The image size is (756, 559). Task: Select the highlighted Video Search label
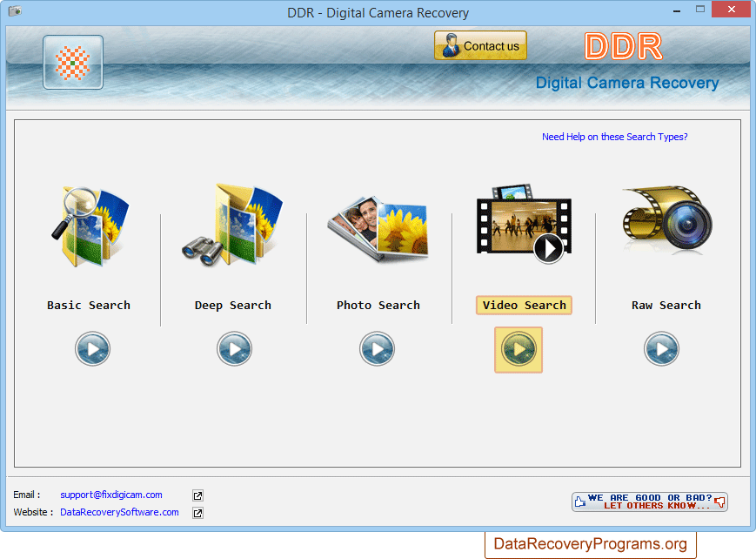click(x=524, y=306)
